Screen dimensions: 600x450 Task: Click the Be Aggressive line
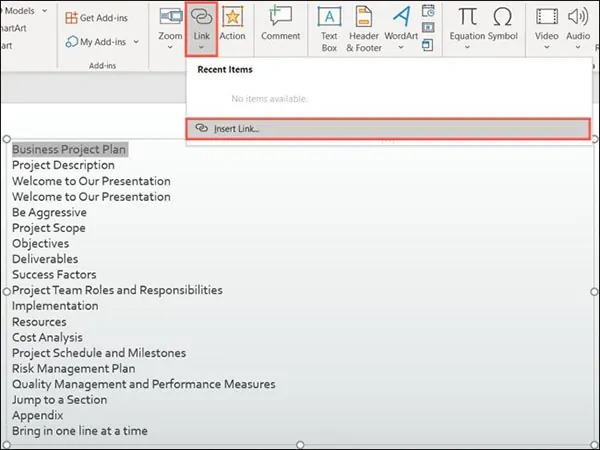[x=49, y=212]
